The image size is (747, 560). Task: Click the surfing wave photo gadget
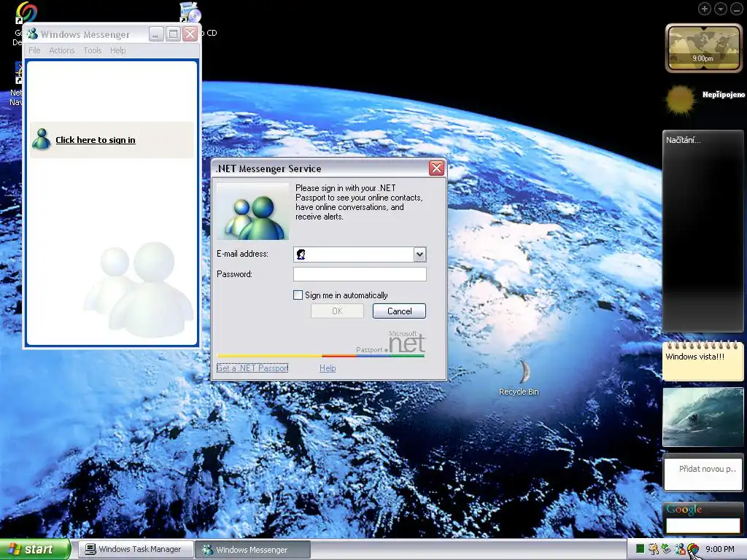703,416
